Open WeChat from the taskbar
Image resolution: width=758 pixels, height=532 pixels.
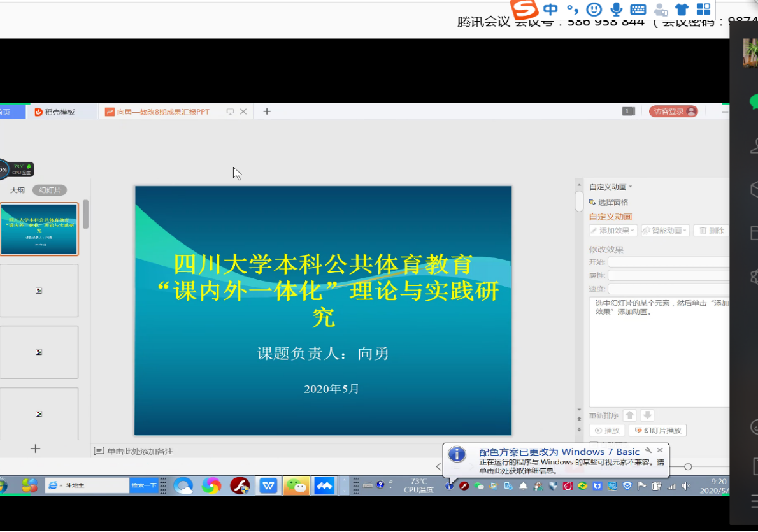point(296,485)
